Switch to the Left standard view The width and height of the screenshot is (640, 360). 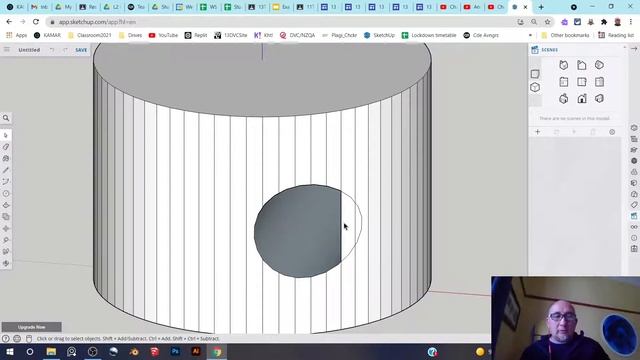pyautogui.click(x=599, y=82)
